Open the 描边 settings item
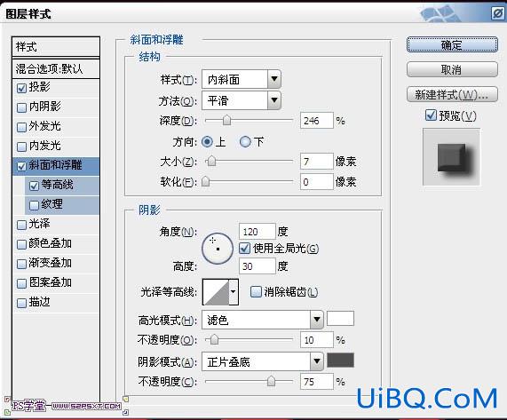Screen dimensions: 507x420 pos(39,302)
